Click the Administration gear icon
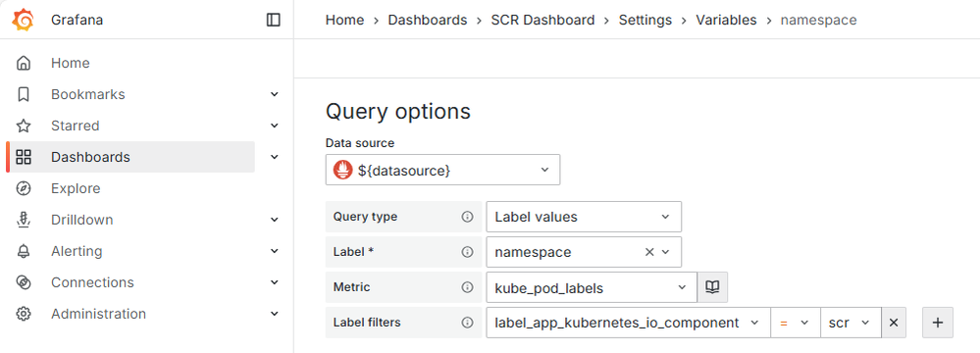The height and width of the screenshot is (353, 980). click(x=24, y=314)
